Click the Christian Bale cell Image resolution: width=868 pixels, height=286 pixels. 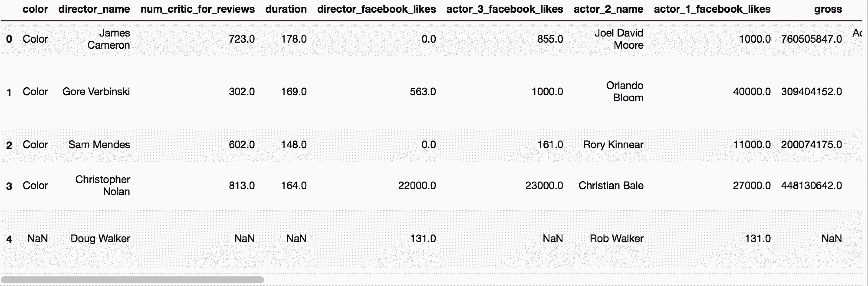(x=611, y=186)
